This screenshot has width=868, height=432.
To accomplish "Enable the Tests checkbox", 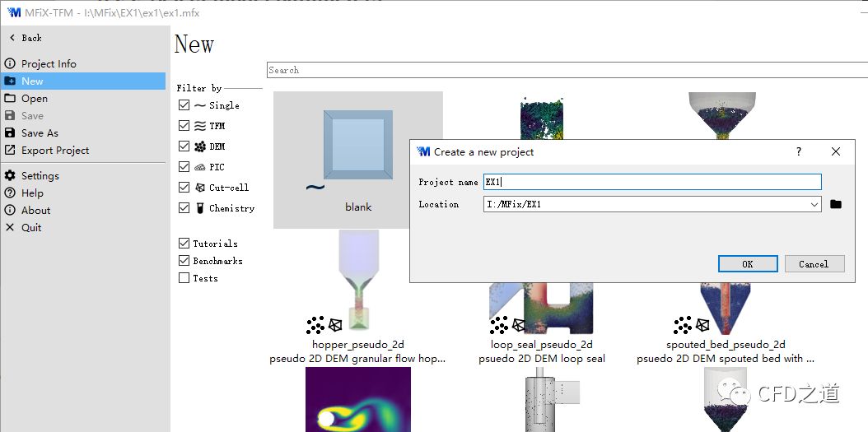I will [x=184, y=277].
